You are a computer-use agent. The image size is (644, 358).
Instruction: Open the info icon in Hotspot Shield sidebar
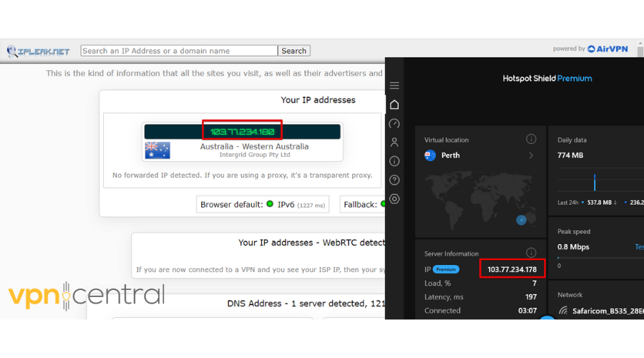coord(394,161)
